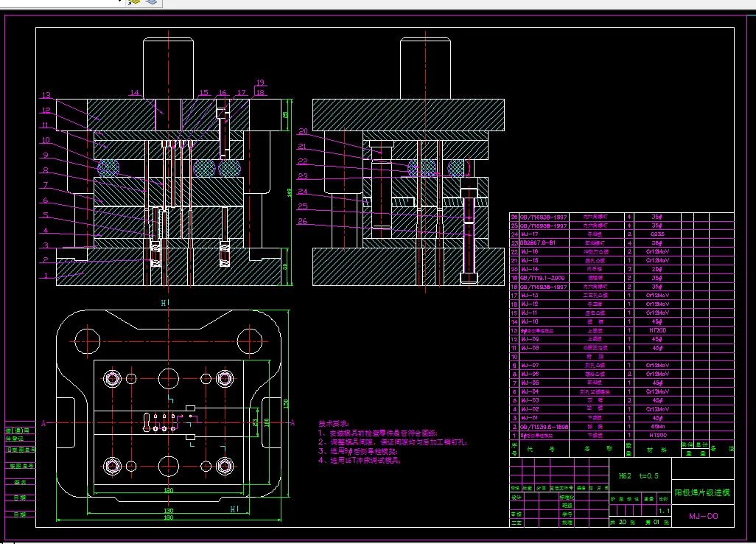Click material cell "20#" in parts list

tap(657, 269)
